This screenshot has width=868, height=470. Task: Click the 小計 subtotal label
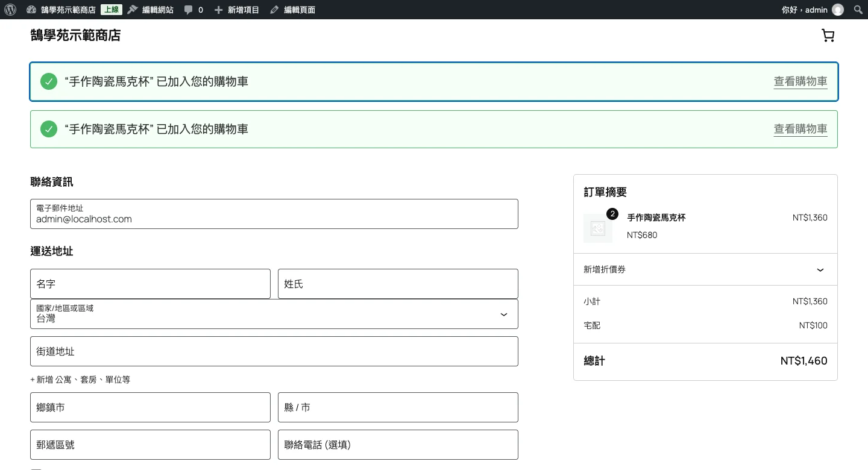click(592, 301)
